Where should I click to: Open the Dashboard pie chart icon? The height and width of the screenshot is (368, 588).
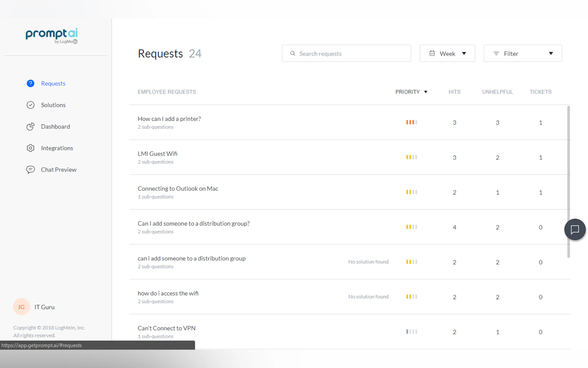click(30, 127)
